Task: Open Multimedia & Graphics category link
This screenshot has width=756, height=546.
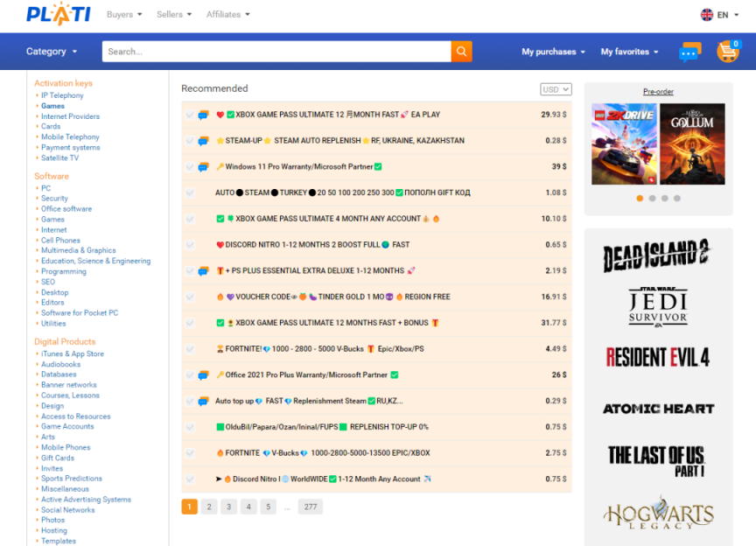Action: 78,250
